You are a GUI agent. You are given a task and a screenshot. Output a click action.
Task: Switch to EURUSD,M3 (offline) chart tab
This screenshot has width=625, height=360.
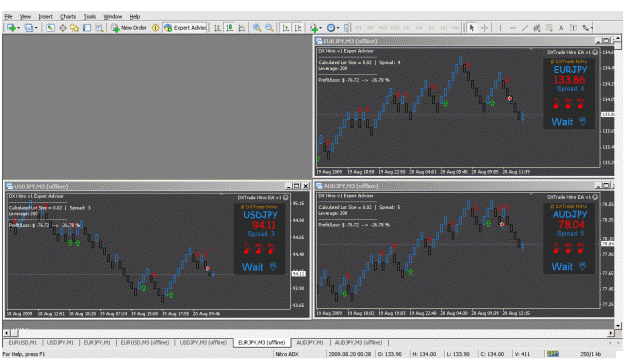click(x=145, y=342)
